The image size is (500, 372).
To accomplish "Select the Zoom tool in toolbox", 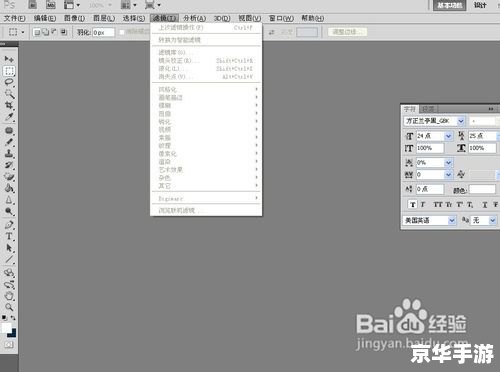I will (9, 307).
